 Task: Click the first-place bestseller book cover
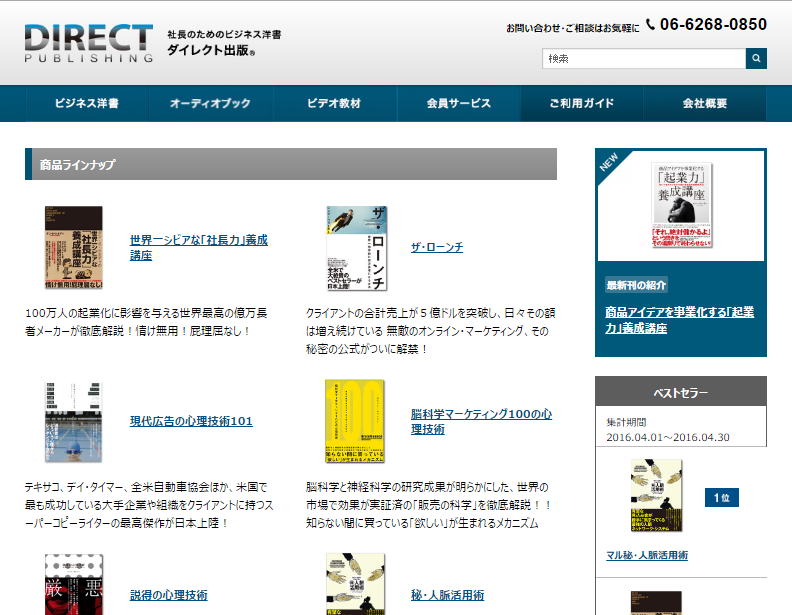(657, 495)
